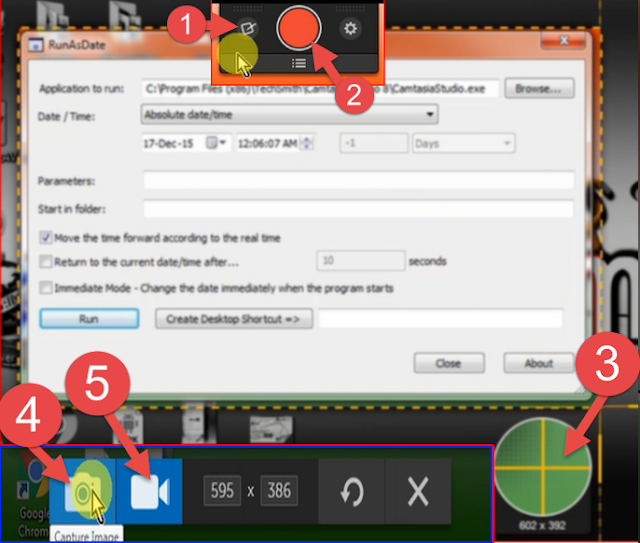Screen dimensions: 640x543
Task: Open recorder settings gear icon
Action: click(x=350, y=29)
